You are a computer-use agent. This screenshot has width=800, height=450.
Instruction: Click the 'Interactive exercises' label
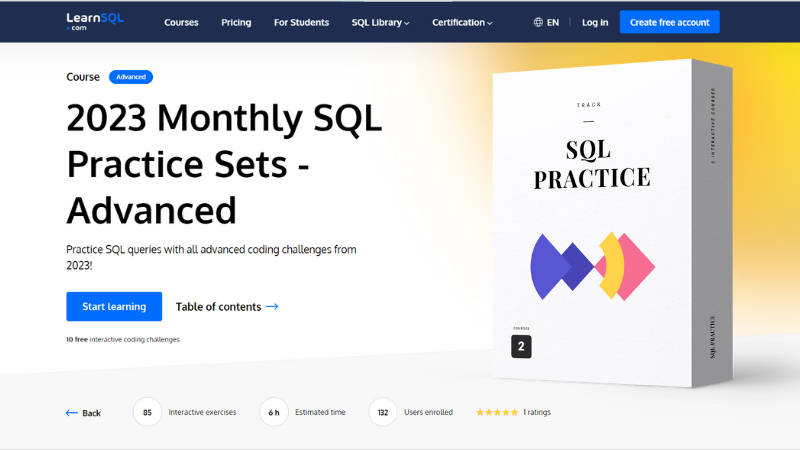pos(202,412)
